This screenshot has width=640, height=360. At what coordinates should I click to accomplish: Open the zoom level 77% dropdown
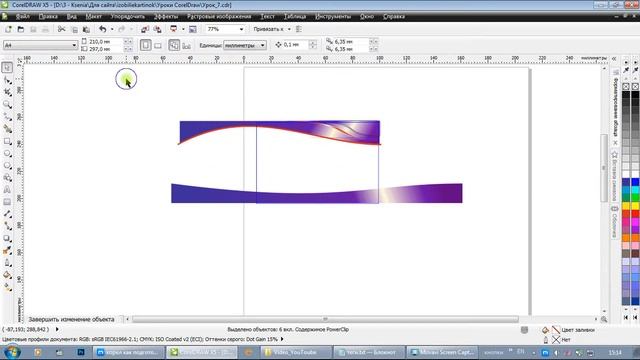(x=241, y=29)
